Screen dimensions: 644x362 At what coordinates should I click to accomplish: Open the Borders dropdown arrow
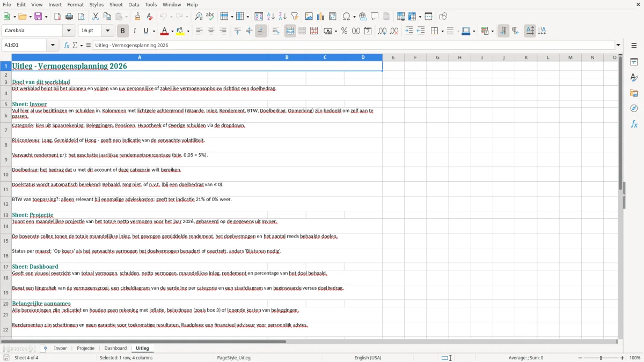(442, 31)
